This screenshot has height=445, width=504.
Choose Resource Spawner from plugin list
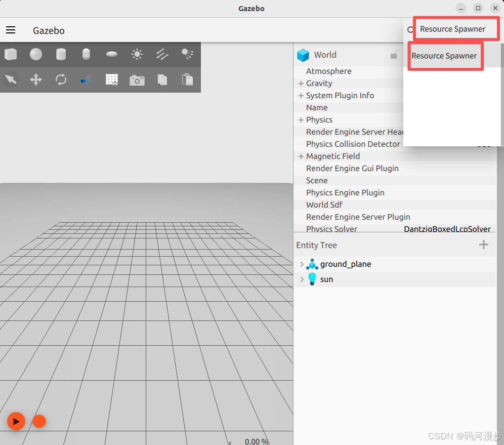pyautogui.click(x=444, y=56)
